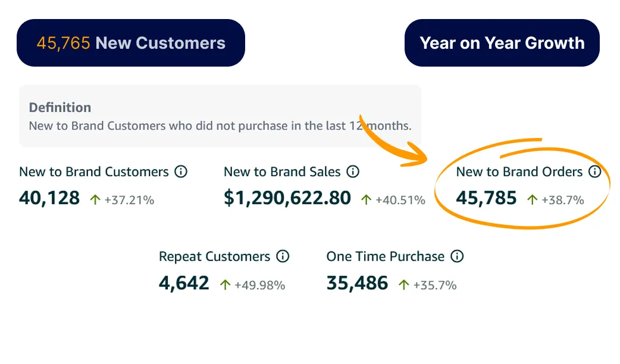620x364 pixels.
Task: Click the 45,765 New Customers banner
Action: pyautogui.click(x=131, y=43)
